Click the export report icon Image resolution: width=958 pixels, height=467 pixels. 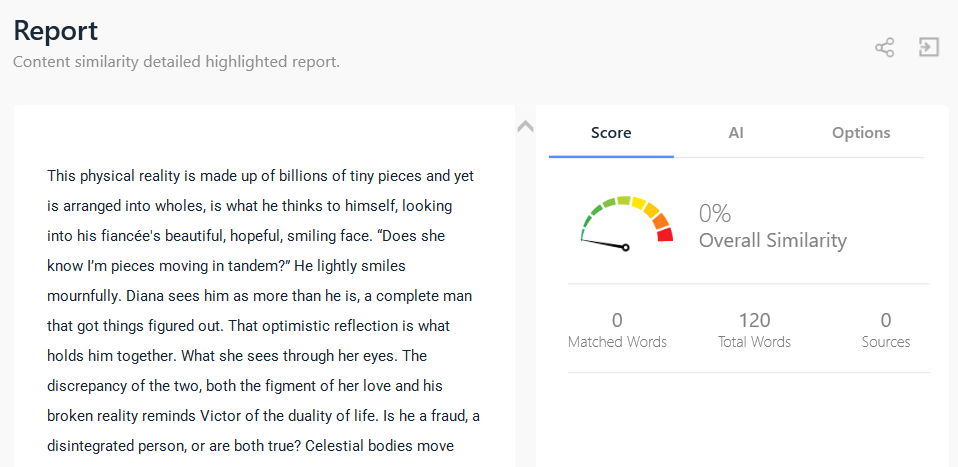pos(929,47)
